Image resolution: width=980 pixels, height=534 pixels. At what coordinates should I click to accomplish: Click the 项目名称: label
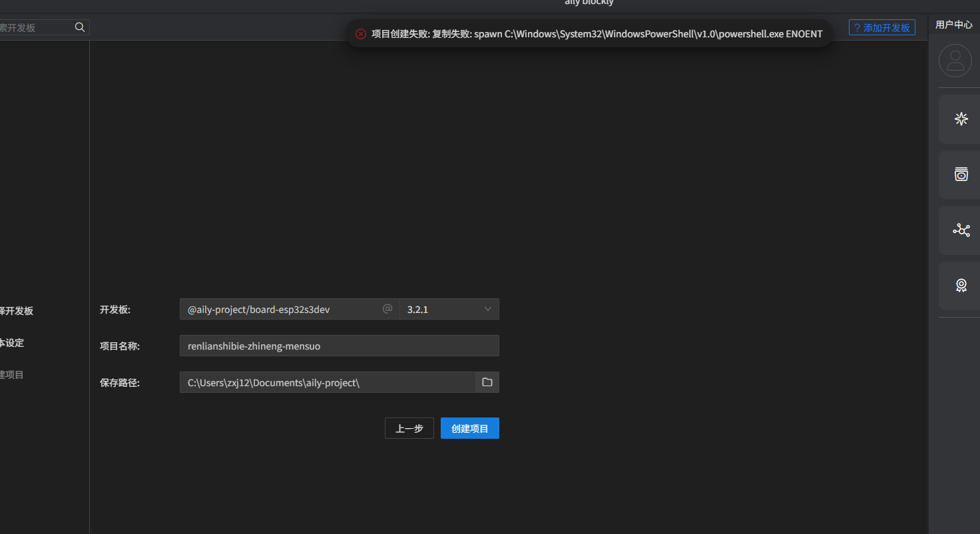click(120, 346)
